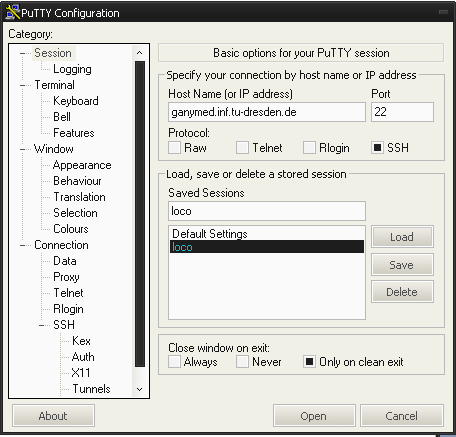This screenshot has height=437, width=456.
Task: Open the Terminal category
Action: 54,85
